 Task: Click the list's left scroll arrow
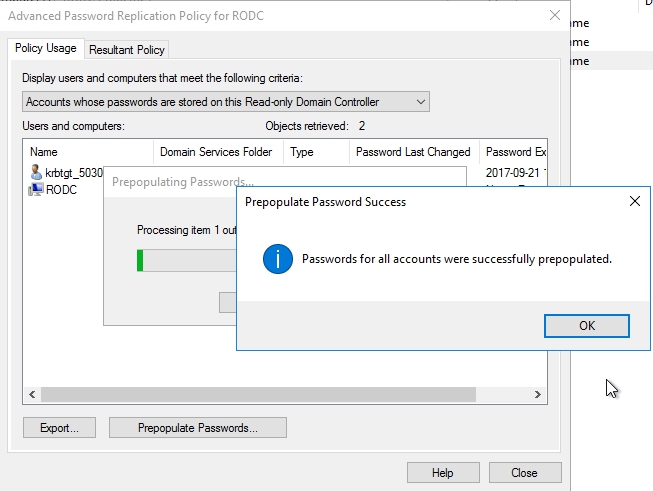tap(32, 395)
